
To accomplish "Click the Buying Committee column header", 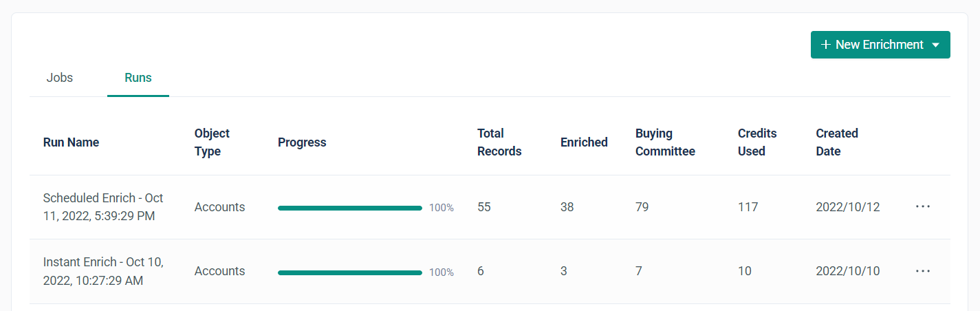I will (x=665, y=142).
